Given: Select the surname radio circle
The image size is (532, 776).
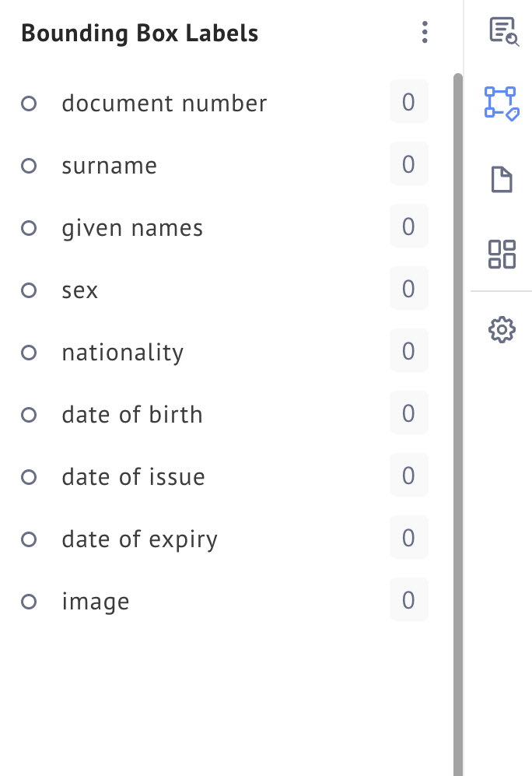Looking at the screenshot, I should (x=29, y=165).
